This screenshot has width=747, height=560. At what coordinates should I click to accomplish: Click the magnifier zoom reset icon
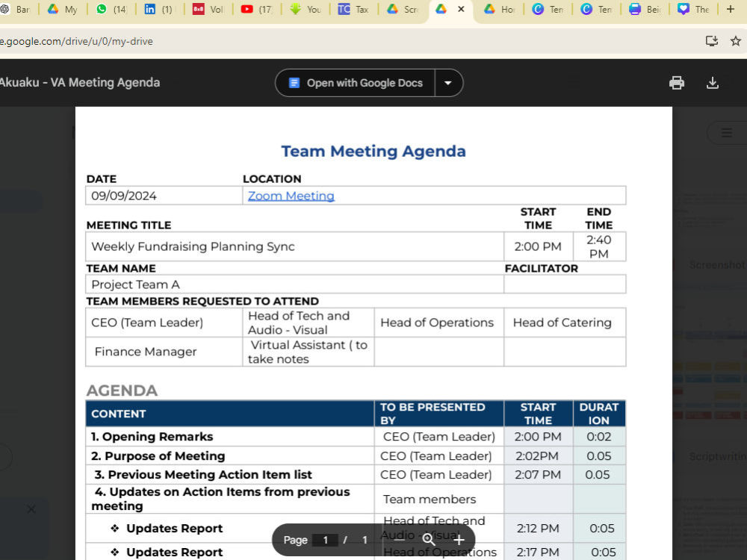429,540
